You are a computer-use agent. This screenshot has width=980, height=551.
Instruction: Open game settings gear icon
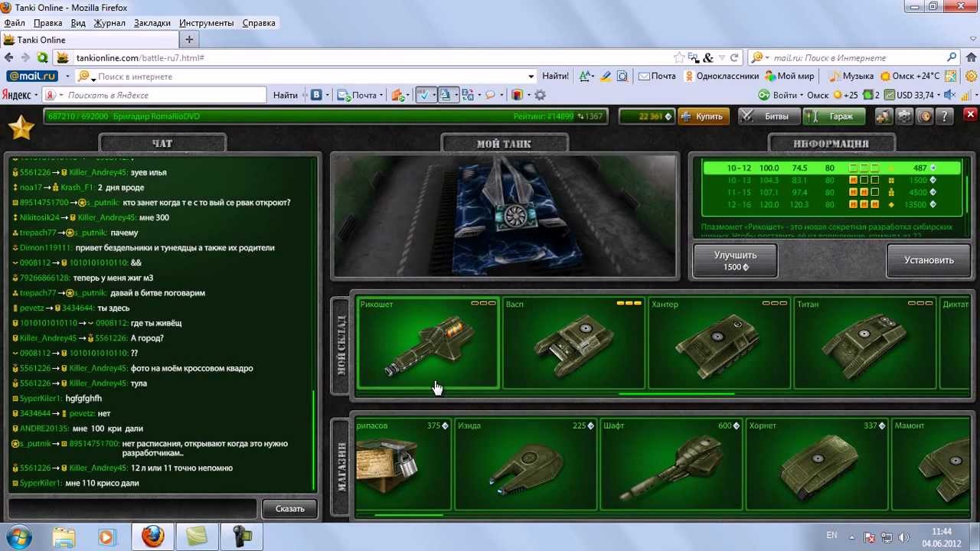(x=904, y=116)
